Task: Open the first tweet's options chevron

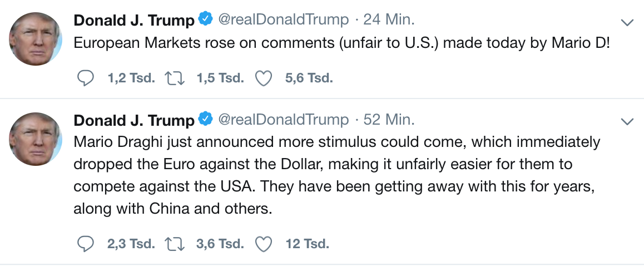Action: tap(627, 22)
